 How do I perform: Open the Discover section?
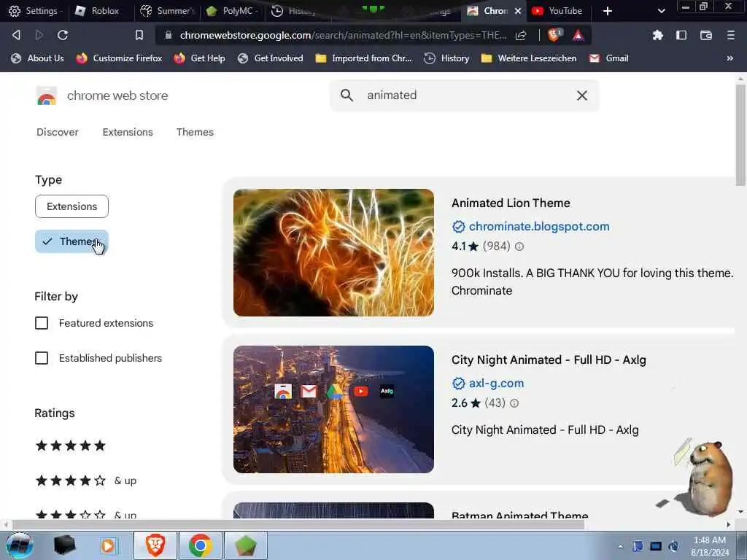(57, 133)
